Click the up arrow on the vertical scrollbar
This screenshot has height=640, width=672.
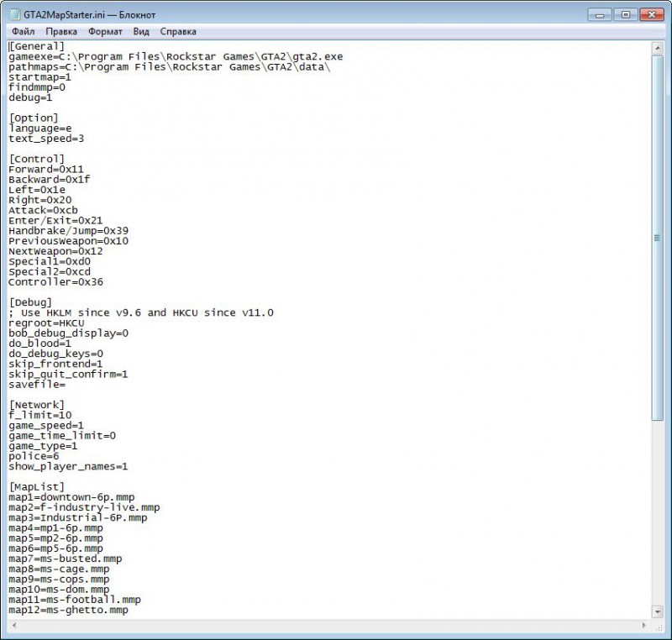pyautogui.click(x=659, y=46)
